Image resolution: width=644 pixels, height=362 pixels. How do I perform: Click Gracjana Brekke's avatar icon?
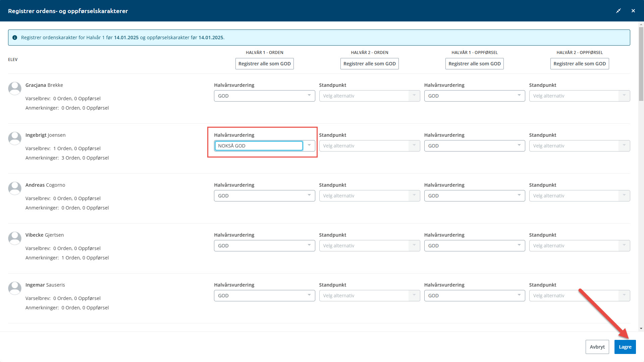15,88
